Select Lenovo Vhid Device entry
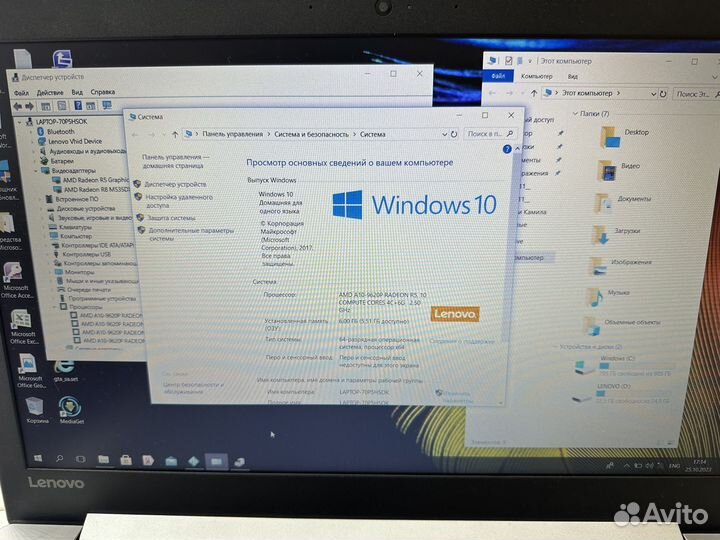The width and height of the screenshot is (720, 540). point(75,141)
